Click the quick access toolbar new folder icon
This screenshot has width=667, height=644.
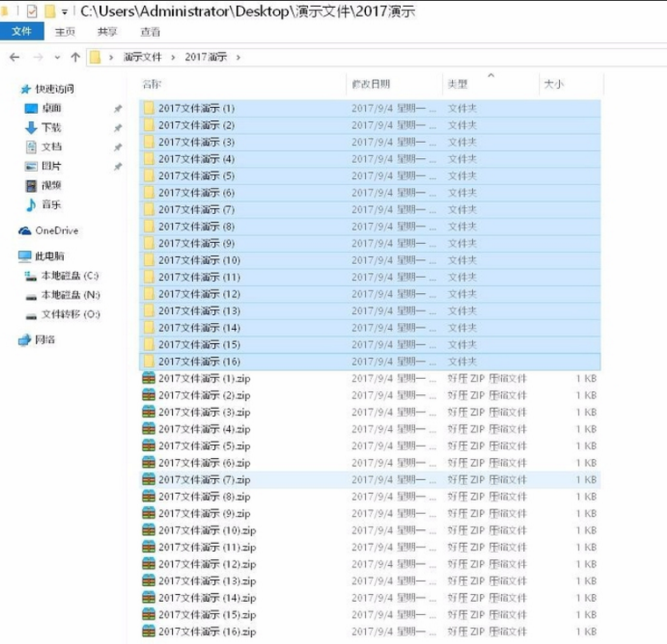pos(50,11)
